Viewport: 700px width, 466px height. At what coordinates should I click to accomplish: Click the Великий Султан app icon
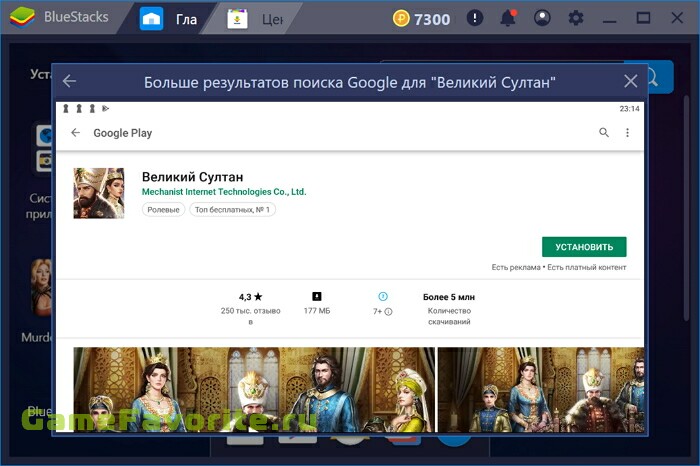(x=99, y=193)
